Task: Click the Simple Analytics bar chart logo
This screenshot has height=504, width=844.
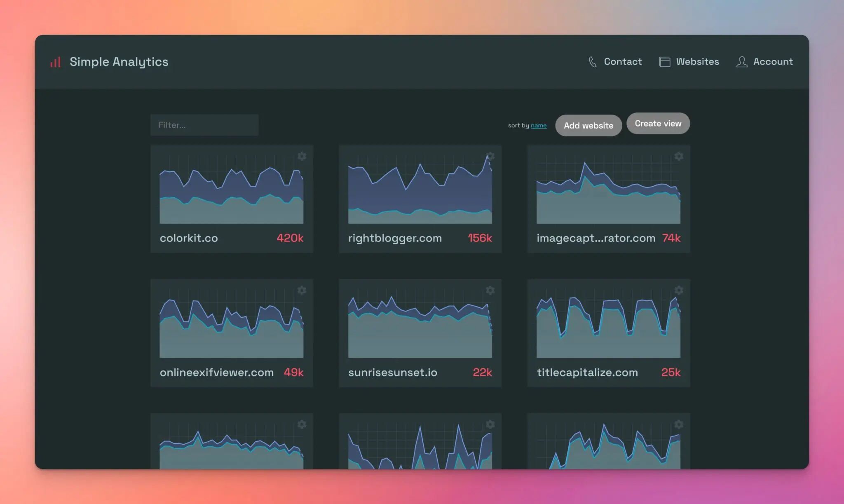Action: point(56,62)
